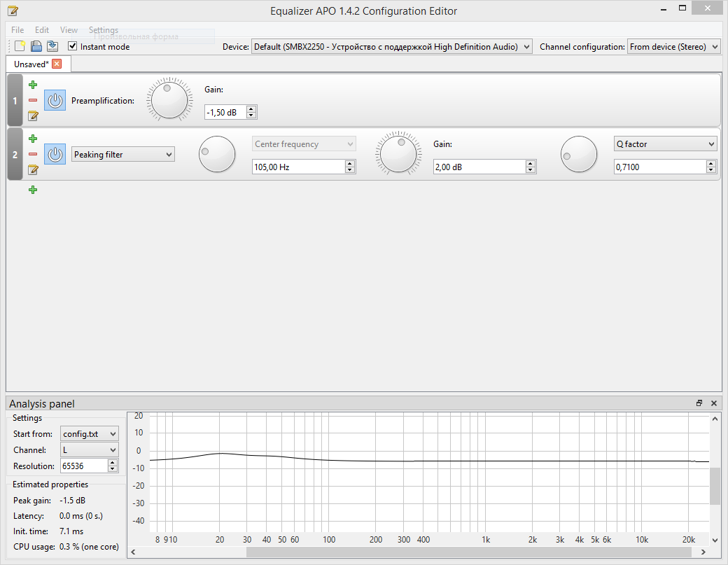Click the Preamplification gain knob
This screenshot has width=728, height=565.
tap(169, 100)
